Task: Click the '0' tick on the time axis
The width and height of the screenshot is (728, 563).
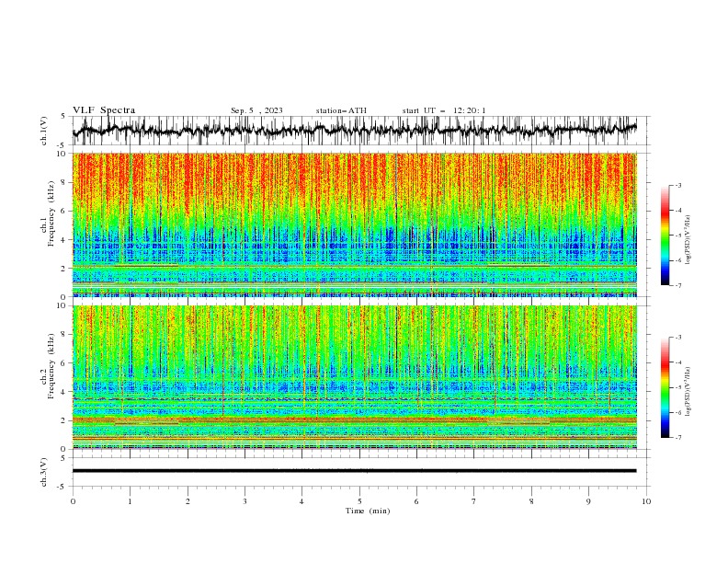Action: (x=73, y=501)
